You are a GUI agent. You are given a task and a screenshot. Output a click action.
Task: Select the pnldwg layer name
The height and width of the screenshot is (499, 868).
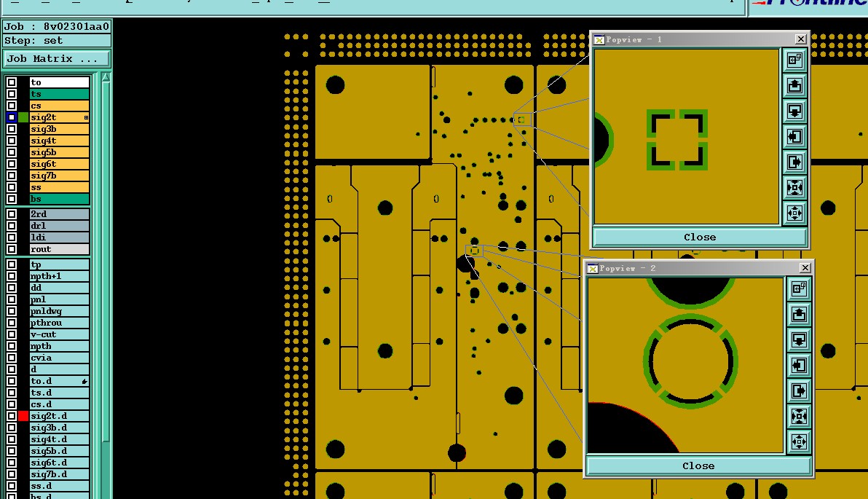tap(59, 311)
